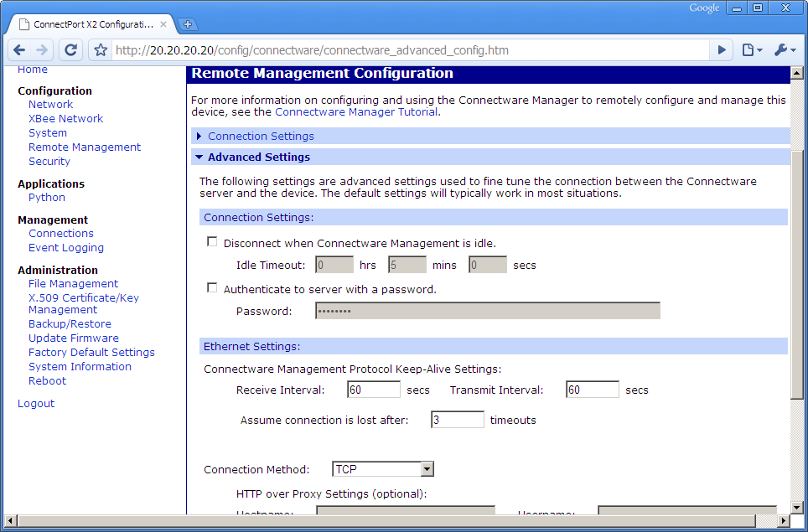Click the browser Forward arrow button

coord(43,50)
